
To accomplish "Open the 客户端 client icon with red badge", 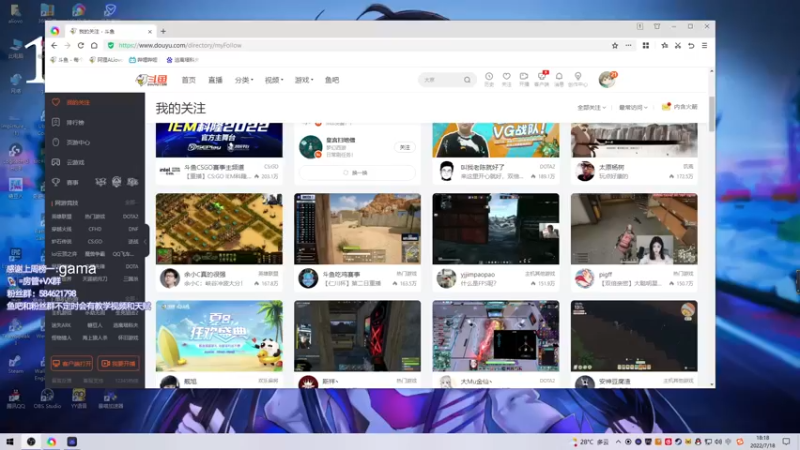I will (541, 79).
